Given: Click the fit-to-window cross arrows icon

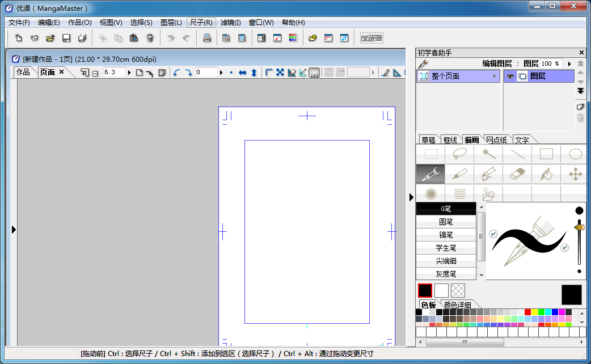Looking at the screenshot, I should [280, 73].
